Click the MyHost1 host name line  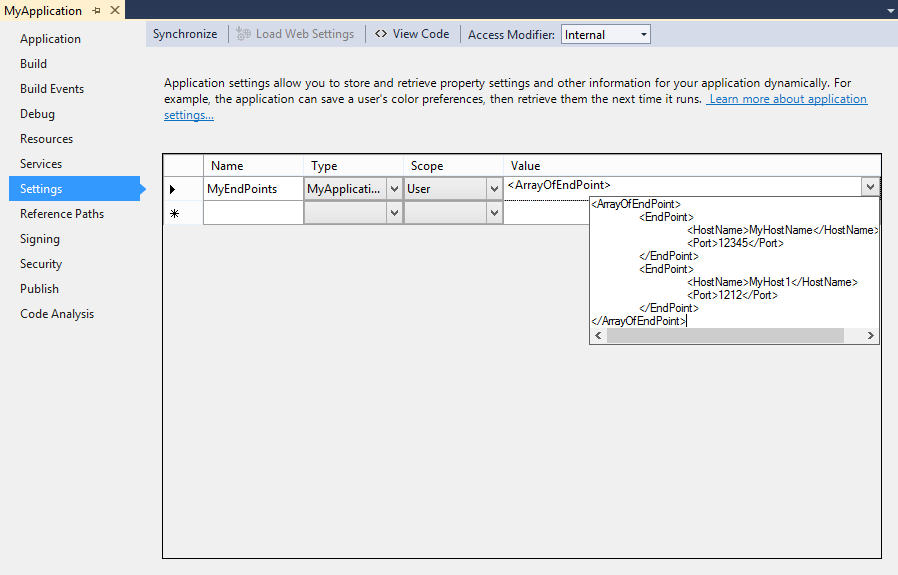tap(772, 282)
